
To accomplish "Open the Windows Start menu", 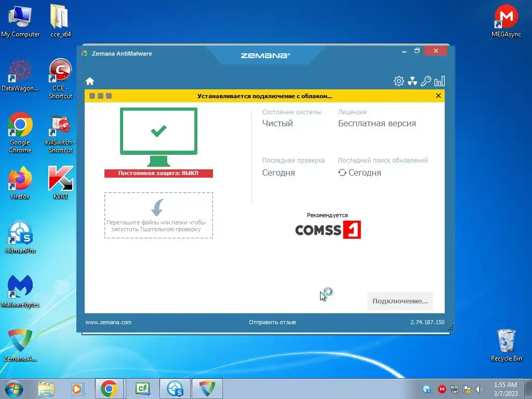I will click(x=14, y=389).
